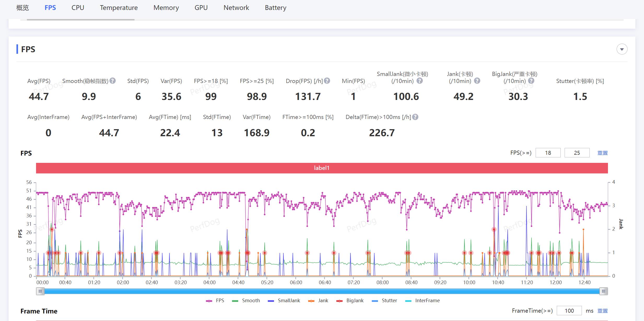Edit the FrameTime threshold field showing 100

pyautogui.click(x=569, y=311)
